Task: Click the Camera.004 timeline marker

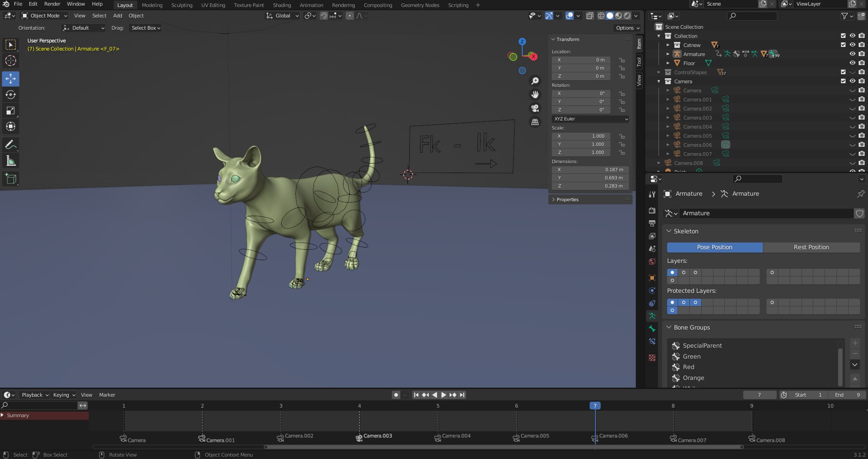Action: 438,438
